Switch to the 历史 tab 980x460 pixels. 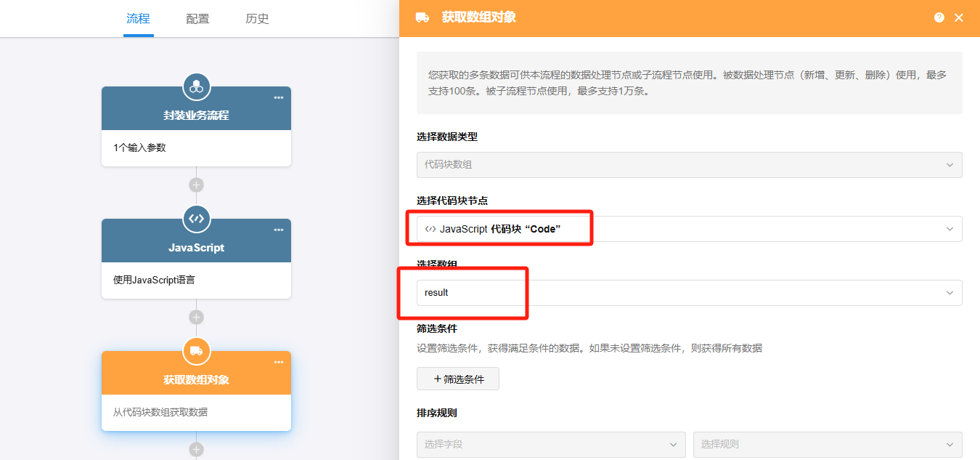[x=257, y=19]
